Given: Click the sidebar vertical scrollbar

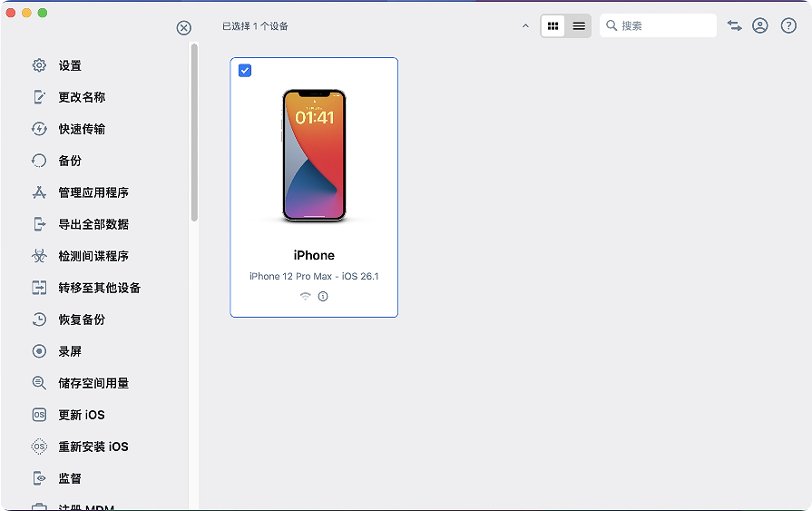Looking at the screenshot, I should point(194,132).
